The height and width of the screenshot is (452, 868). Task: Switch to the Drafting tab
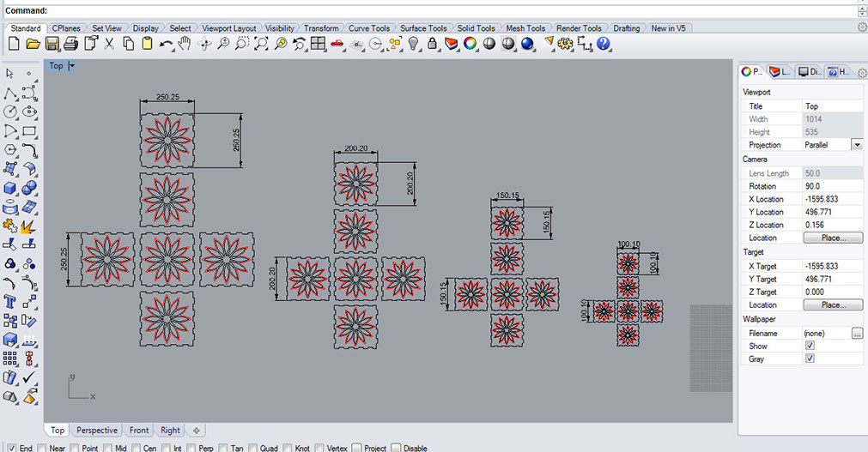[626, 28]
